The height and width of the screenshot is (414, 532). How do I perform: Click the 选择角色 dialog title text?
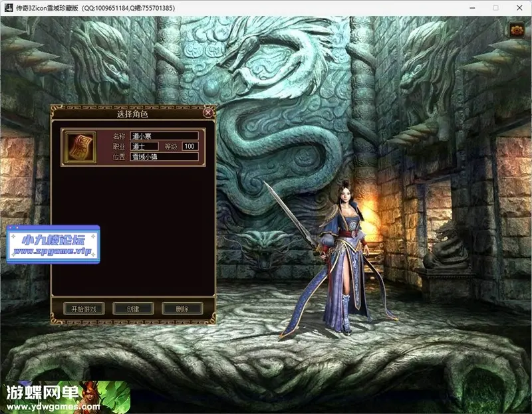pyautogui.click(x=132, y=114)
